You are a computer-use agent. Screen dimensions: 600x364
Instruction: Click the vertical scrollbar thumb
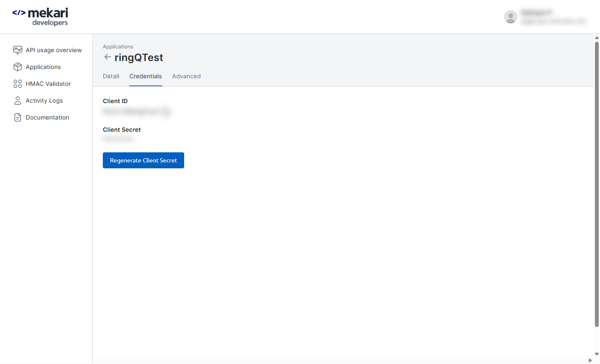tap(597, 184)
